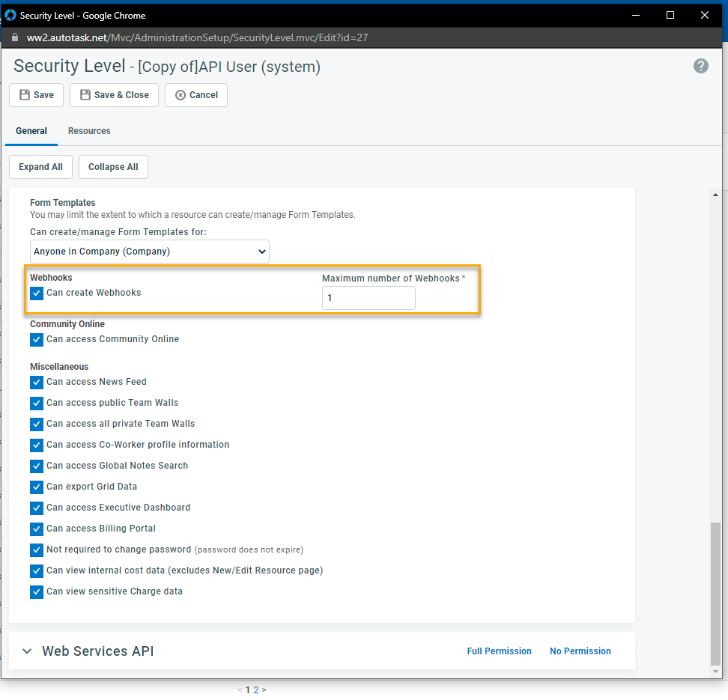Switch to the Resources tab

89,131
